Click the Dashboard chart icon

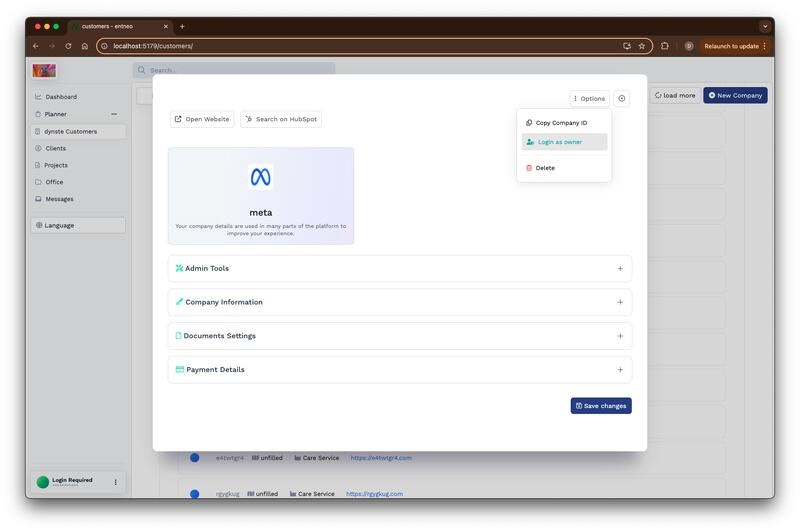38,97
